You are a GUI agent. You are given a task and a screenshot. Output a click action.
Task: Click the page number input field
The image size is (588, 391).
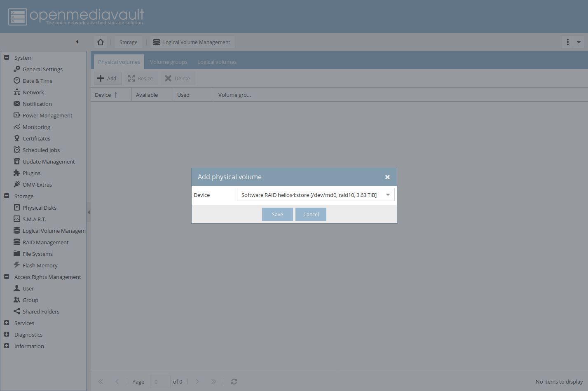click(160, 382)
